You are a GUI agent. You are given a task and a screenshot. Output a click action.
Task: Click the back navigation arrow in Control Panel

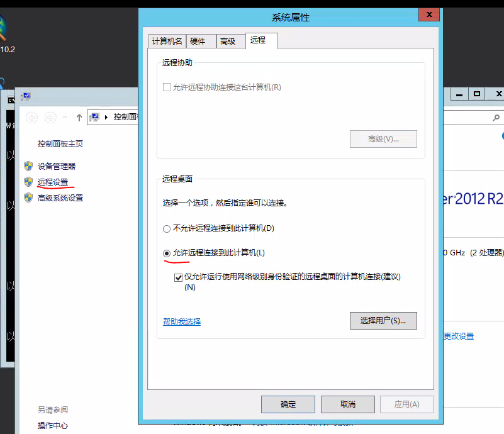coord(31,117)
